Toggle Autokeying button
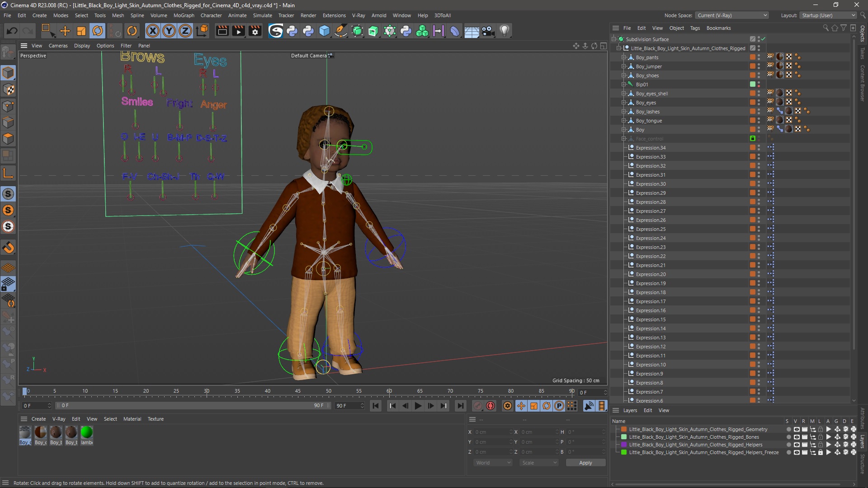The width and height of the screenshot is (868, 488). coord(491,406)
